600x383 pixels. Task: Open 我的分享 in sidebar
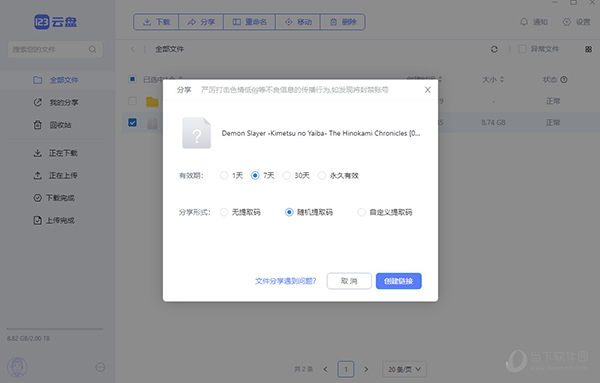click(x=57, y=102)
